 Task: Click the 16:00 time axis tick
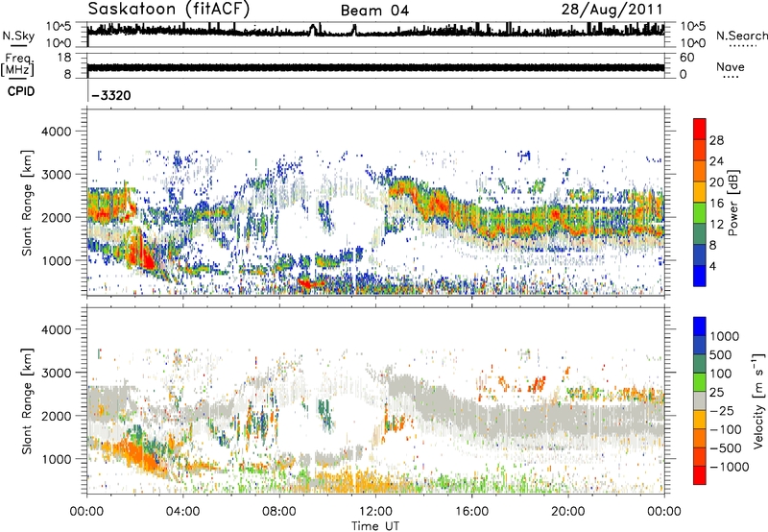click(471, 512)
